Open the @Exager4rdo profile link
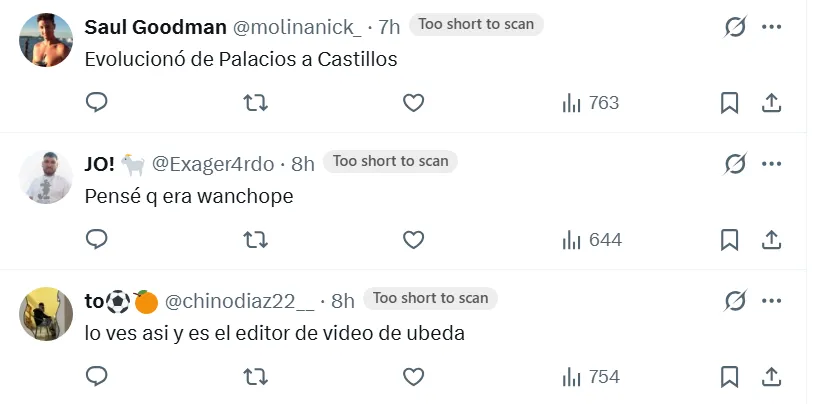Image resolution: width=819 pixels, height=404 pixels. (x=213, y=164)
